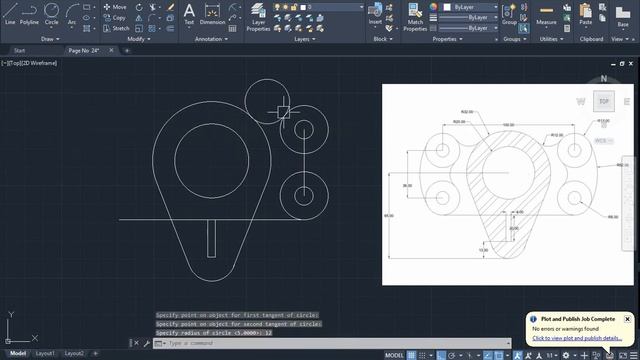640x360 pixels.
Task: Toggle the drawing grid display
Action: (411, 355)
